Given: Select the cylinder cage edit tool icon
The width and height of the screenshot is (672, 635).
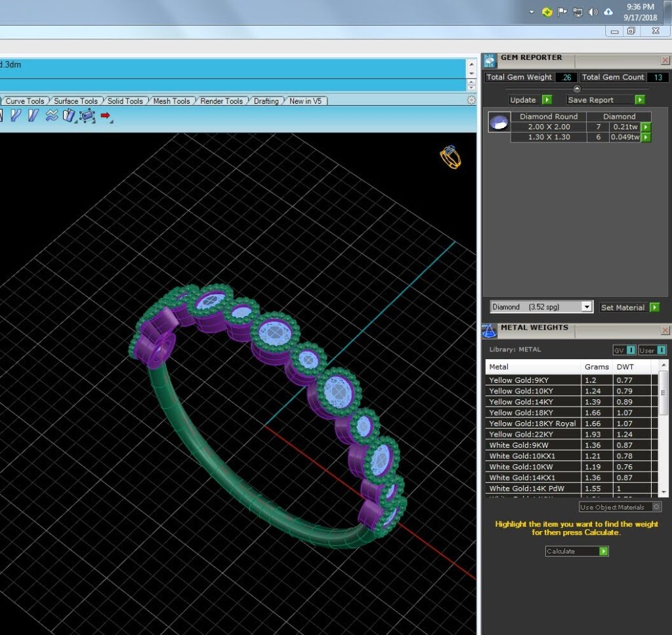Looking at the screenshot, I should pos(87,116).
